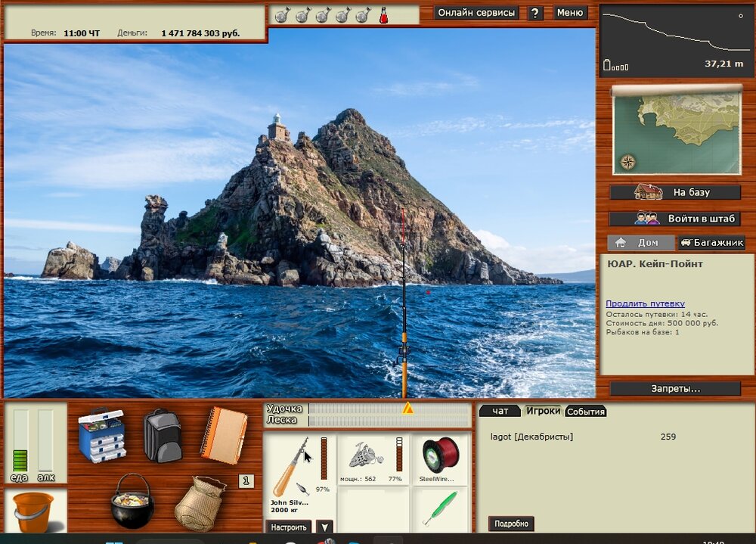Image resolution: width=756 pixels, height=544 pixels.
Task: Expand the rod setup dropdown arrow
Action: (324, 527)
